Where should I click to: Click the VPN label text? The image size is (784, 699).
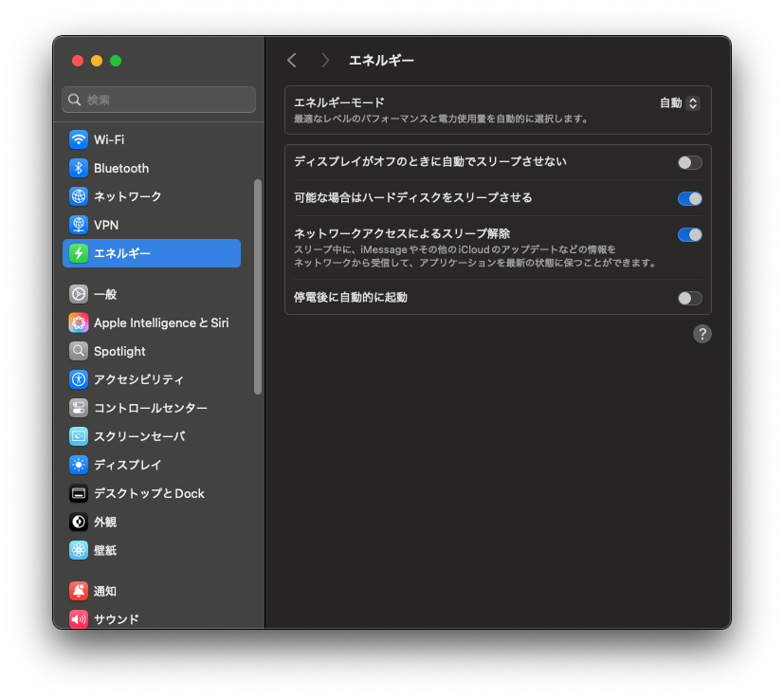106,225
